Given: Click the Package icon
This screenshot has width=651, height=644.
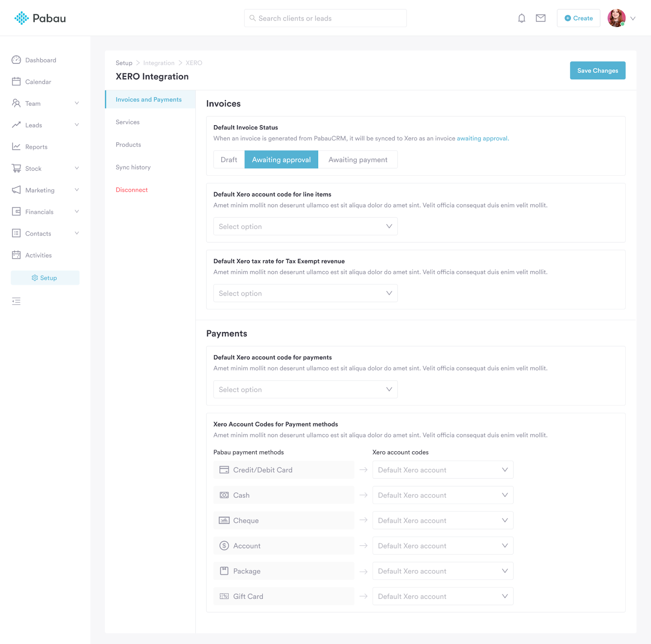Looking at the screenshot, I should click(x=224, y=571).
